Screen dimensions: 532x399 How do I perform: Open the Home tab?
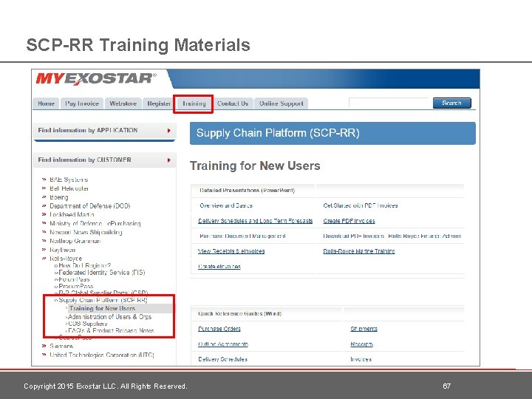click(46, 103)
